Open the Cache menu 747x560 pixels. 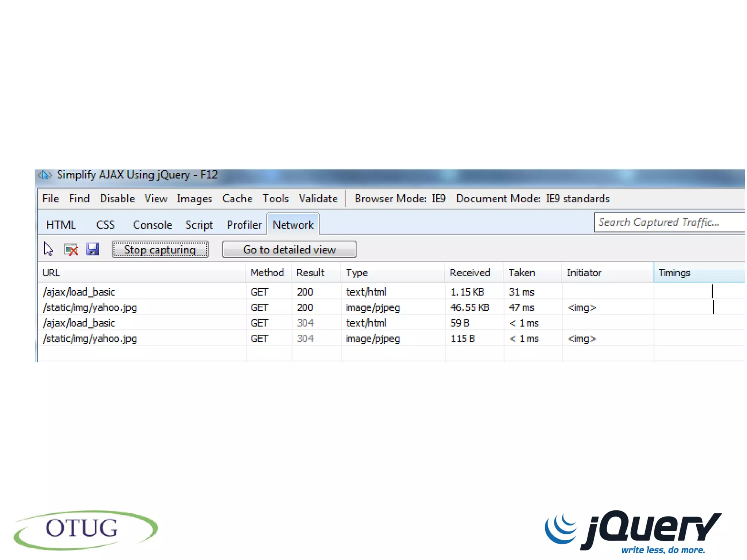(x=237, y=199)
